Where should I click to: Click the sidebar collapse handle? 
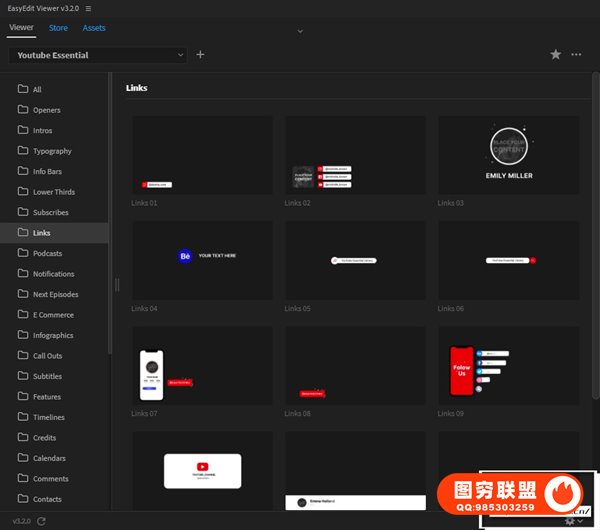(x=117, y=285)
